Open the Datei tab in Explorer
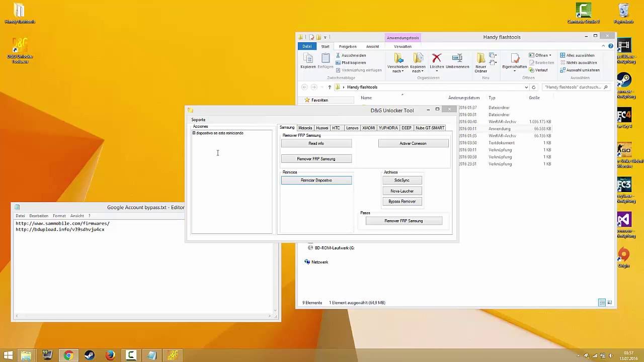The width and height of the screenshot is (644, 362). tap(307, 46)
